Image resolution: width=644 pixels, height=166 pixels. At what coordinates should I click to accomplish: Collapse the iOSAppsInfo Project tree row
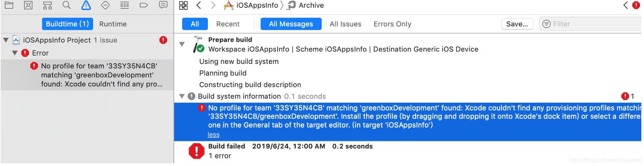point(6,40)
